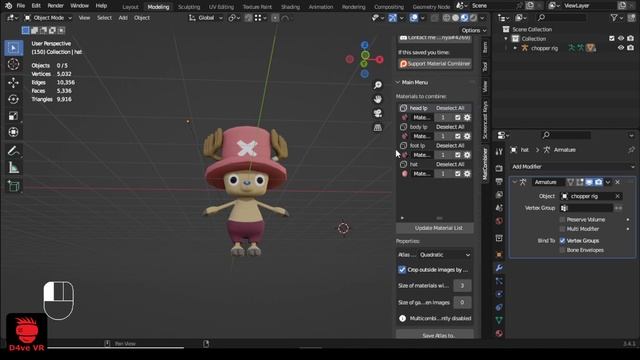Click red X axis on navigation gizmo

[x=380, y=60]
